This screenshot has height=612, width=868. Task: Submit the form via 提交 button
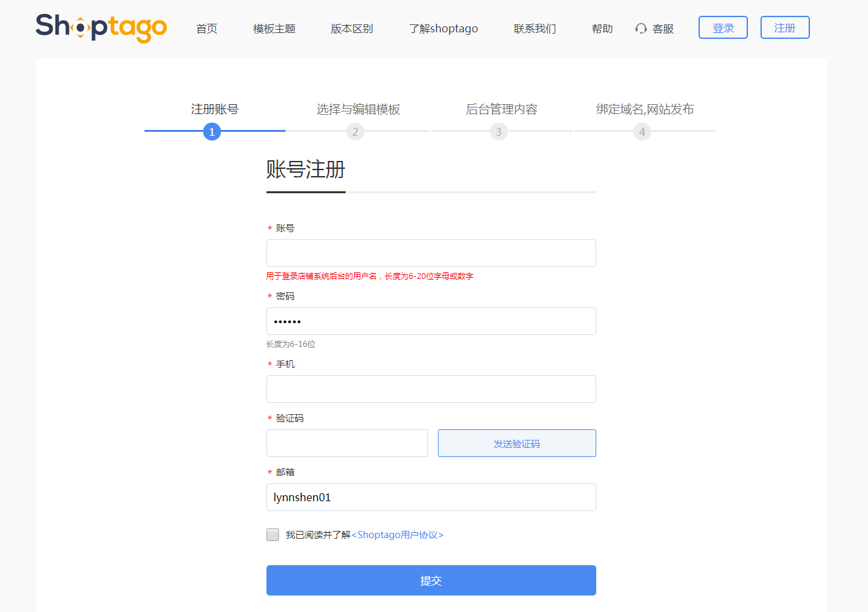pyautogui.click(x=431, y=580)
